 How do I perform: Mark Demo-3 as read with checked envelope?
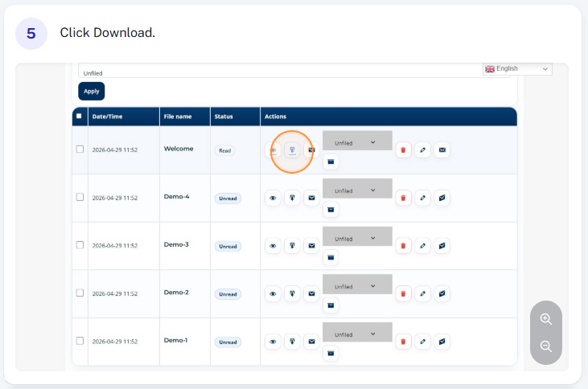click(x=442, y=246)
